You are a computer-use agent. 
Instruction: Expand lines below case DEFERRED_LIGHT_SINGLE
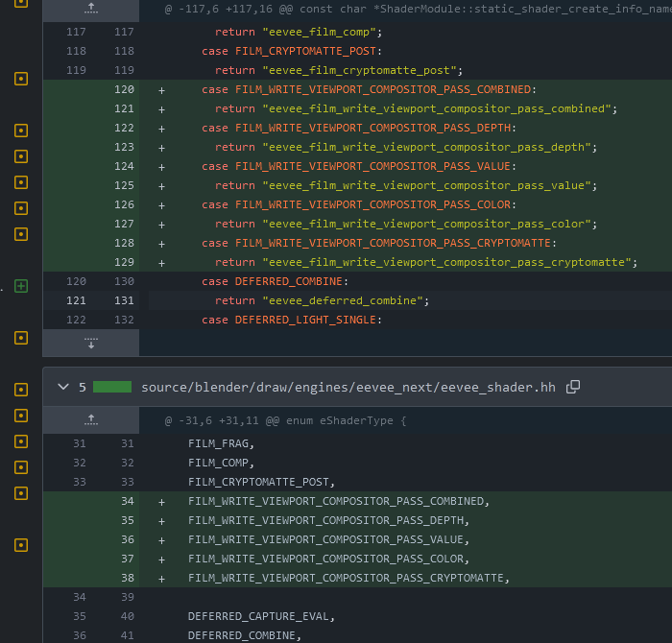(91, 343)
